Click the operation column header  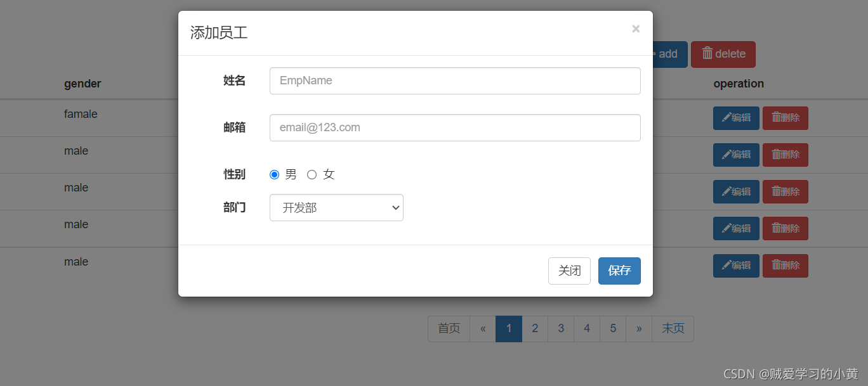pos(739,84)
